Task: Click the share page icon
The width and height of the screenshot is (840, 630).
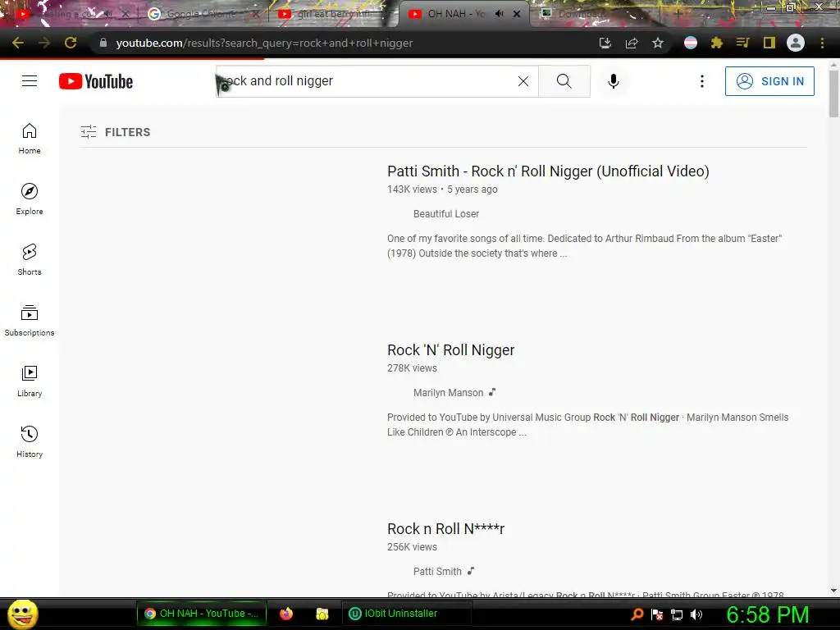Action: tap(632, 43)
